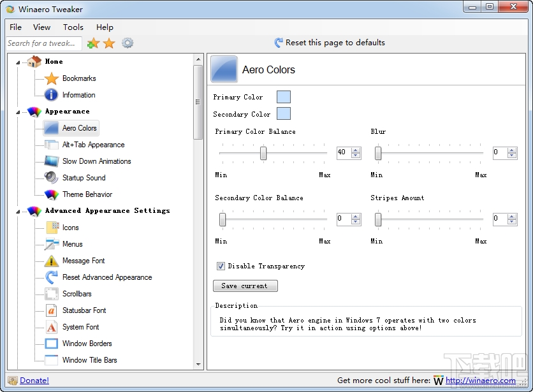Open the Primary Color swatch
Viewport: 533px width, 392px height.
click(x=284, y=97)
